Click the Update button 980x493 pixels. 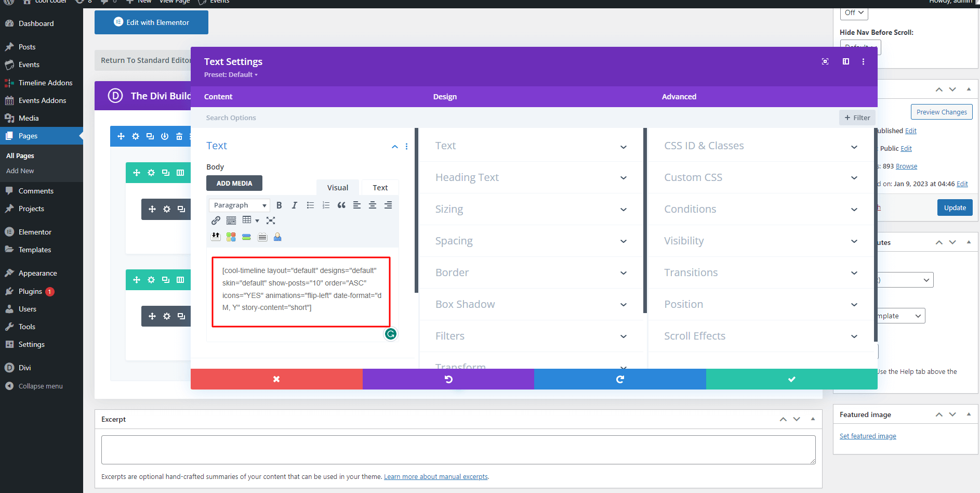tap(955, 207)
